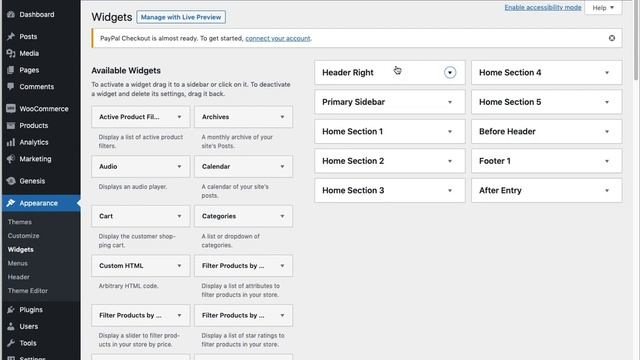Viewport: 640px width, 360px height.
Task: Click the Posts pin icon
Action: pyautogui.click(x=11, y=36)
